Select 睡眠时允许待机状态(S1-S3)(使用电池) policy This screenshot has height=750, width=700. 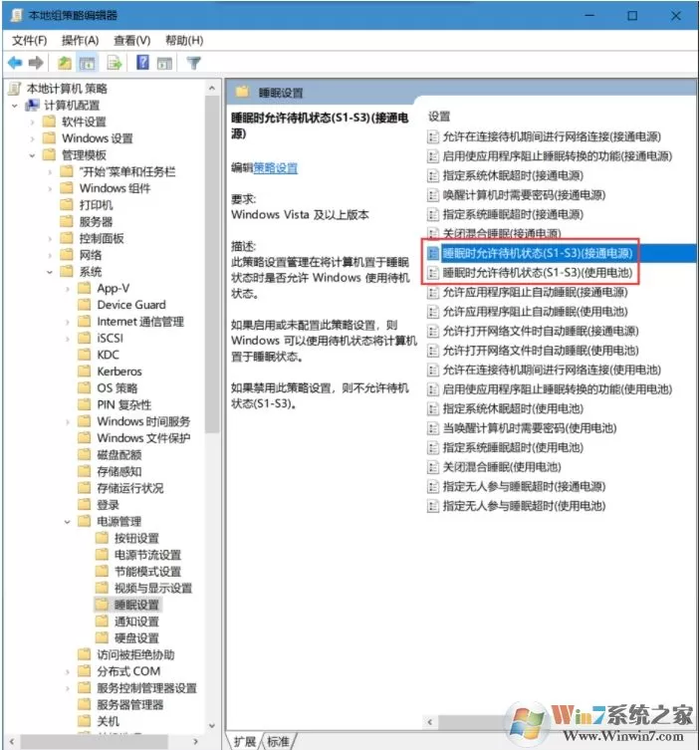coord(537,273)
